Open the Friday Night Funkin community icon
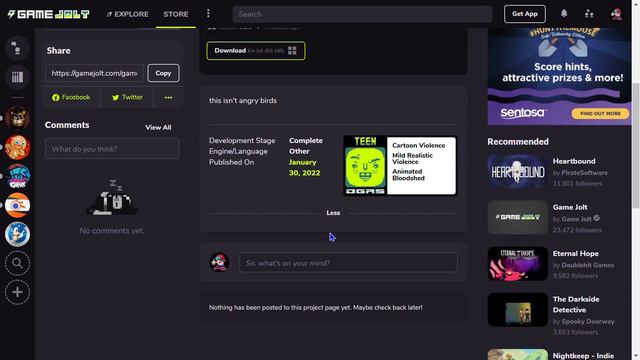Screen dimensions: 640x360 [17, 176]
